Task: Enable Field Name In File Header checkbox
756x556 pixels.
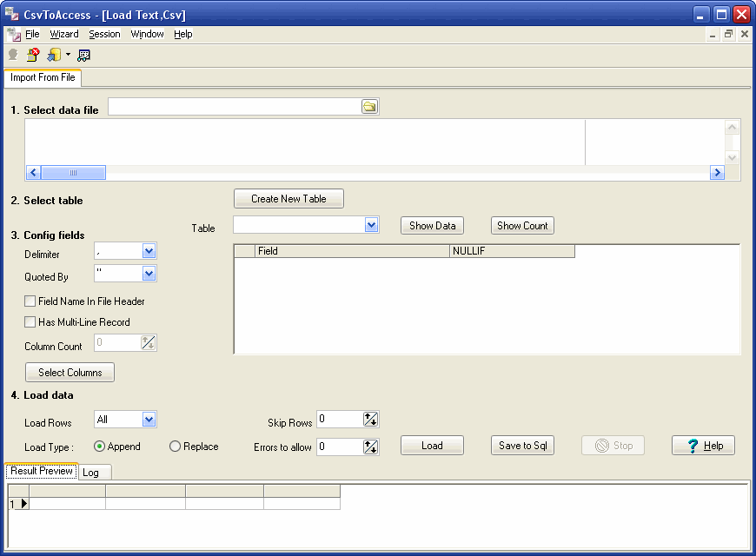Action: pos(30,301)
